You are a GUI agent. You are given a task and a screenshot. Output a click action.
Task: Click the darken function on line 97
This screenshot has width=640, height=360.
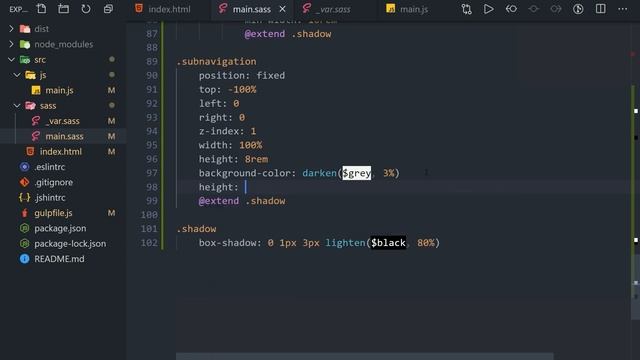[319, 173]
